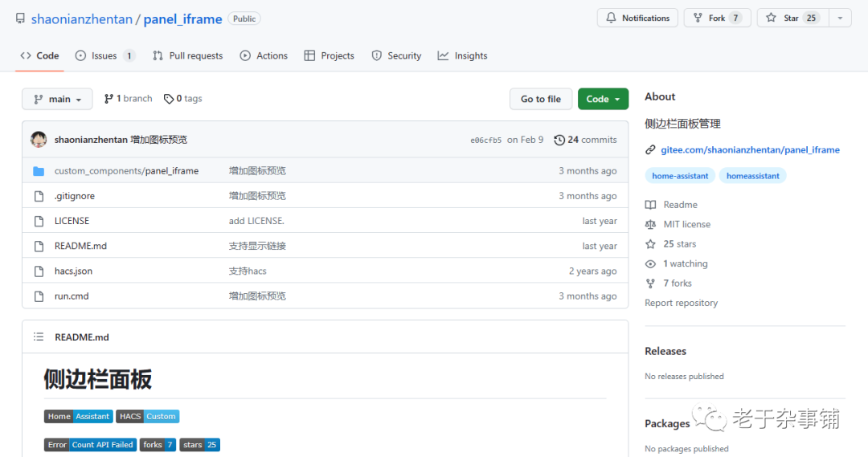Screen dimensions: 868x457
Task: Open the Packages heading link
Action: coord(667,424)
